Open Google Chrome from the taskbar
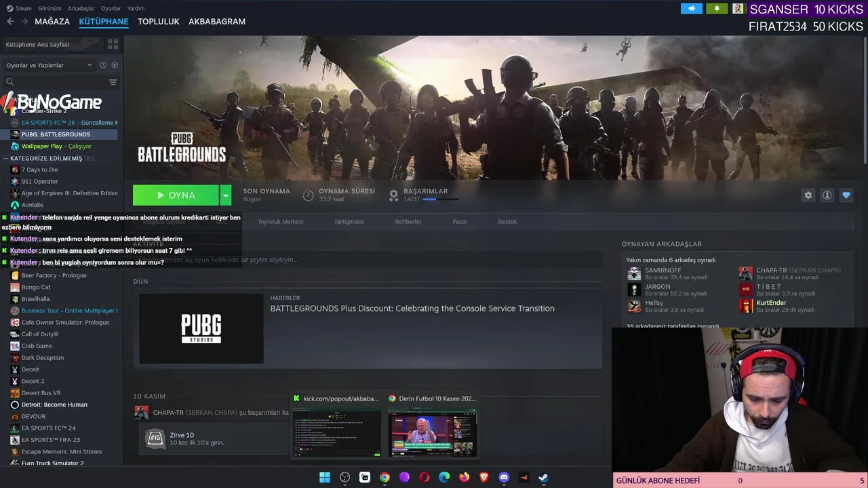The width and height of the screenshot is (868, 488). (384, 477)
